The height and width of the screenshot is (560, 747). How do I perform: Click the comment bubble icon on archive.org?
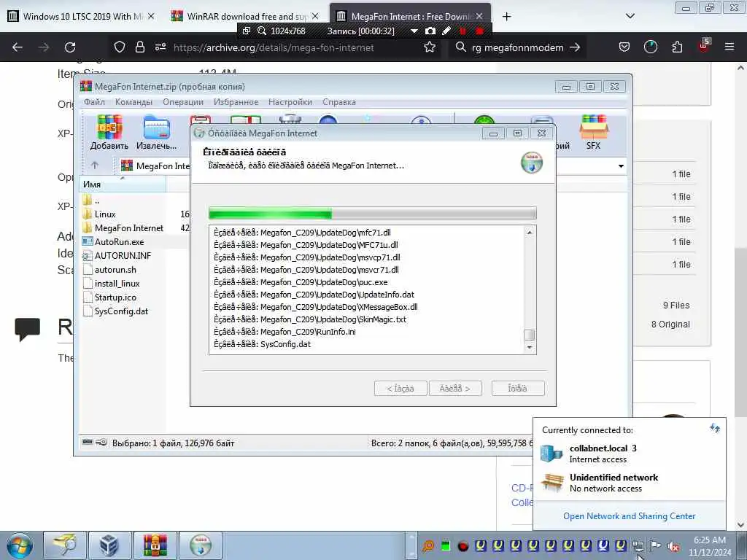pyautogui.click(x=28, y=329)
